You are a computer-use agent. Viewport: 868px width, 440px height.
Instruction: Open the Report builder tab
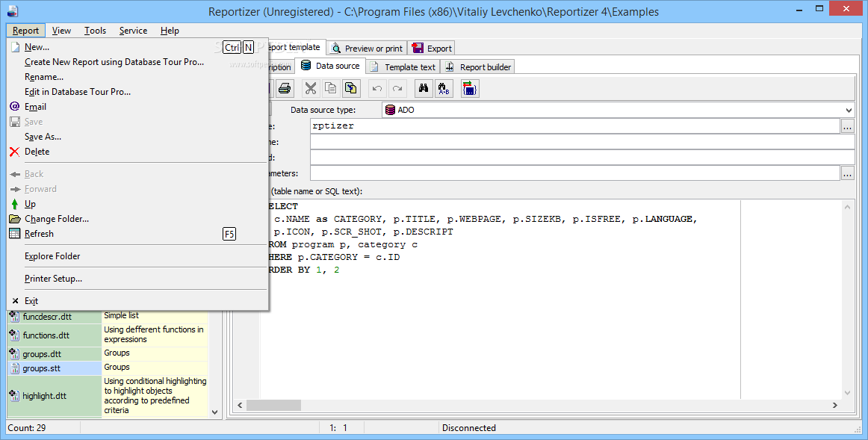[x=478, y=67]
